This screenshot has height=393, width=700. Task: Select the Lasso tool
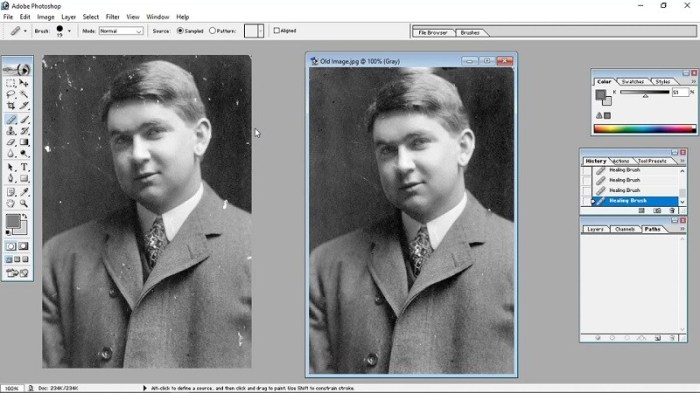tap(11, 94)
